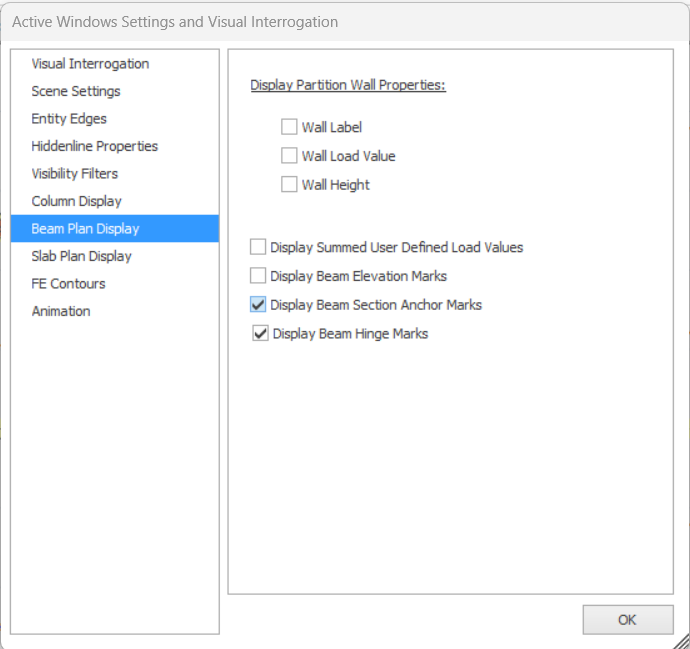This screenshot has width=690, height=649.
Task: Show the FE Contours options
Action: tap(68, 284)
